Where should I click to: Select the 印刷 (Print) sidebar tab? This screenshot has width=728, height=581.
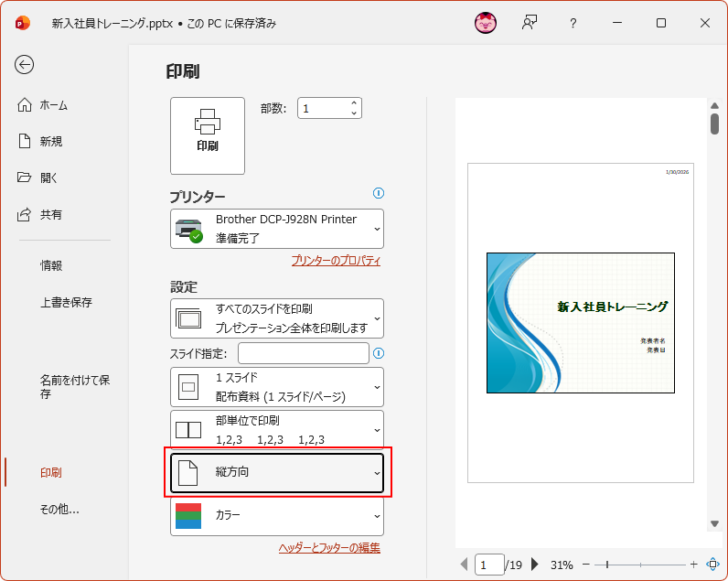(x=51, y=472)
